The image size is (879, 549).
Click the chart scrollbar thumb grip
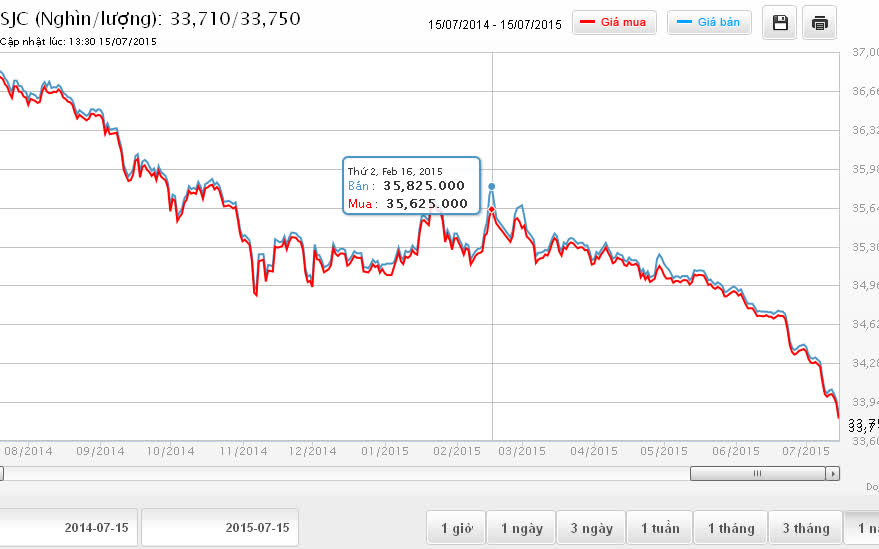pos(757,474)
